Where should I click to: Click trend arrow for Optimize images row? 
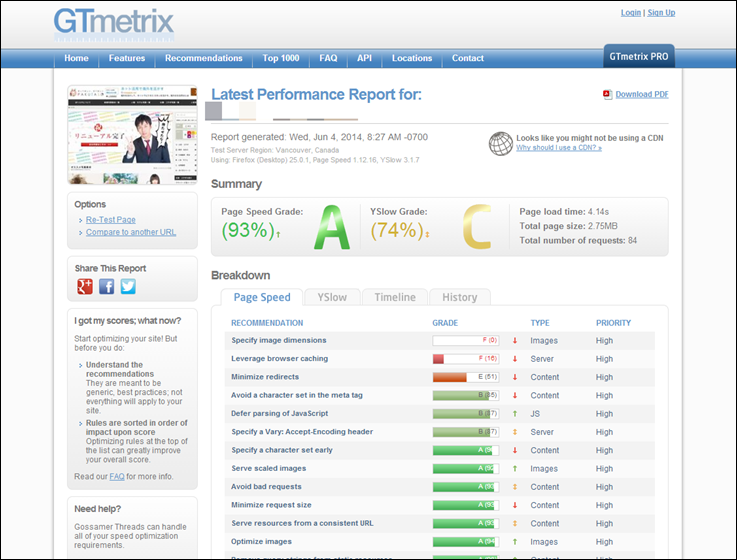pyautogui.click(x=515, y=542)
